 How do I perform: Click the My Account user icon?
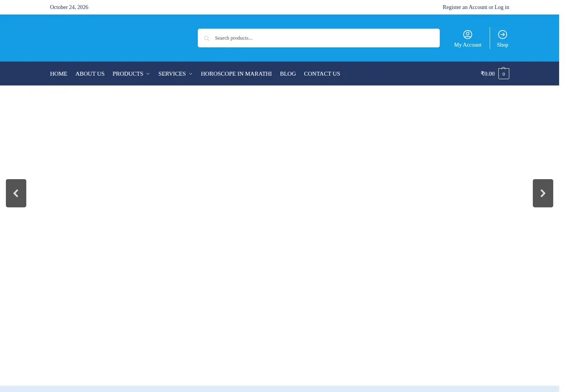[468, 34]
